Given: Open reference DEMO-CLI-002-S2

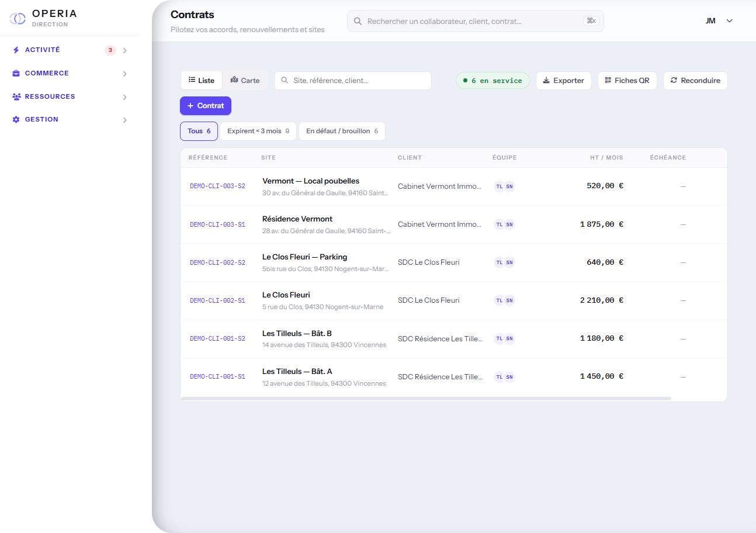Looking at the screenshot, I should pos(217,263).
